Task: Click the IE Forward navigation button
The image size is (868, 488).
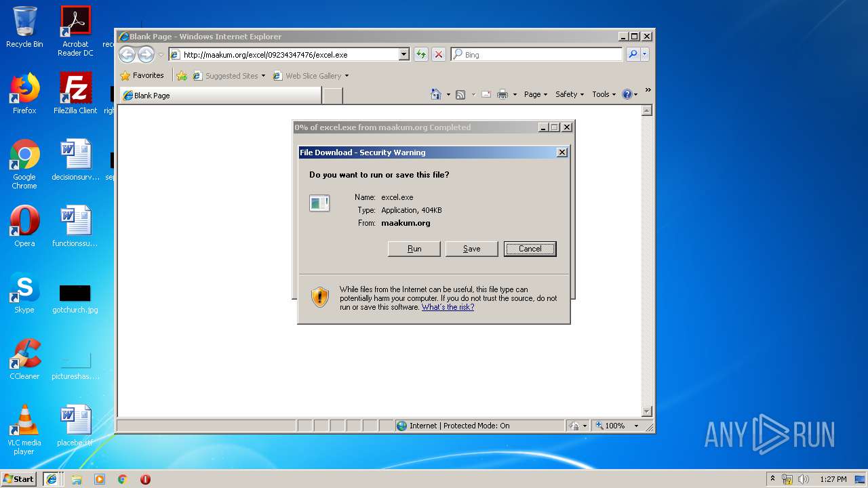Action: pos(146,54)
